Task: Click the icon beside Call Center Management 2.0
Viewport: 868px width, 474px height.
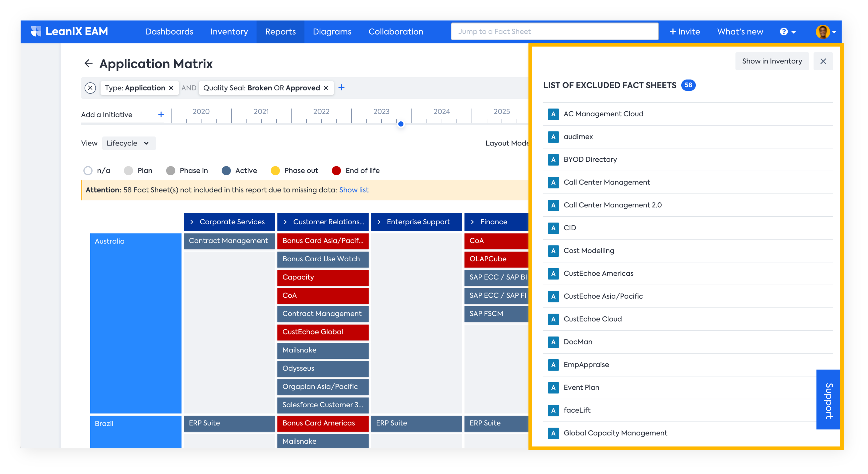Action: (x=553, y=205)
